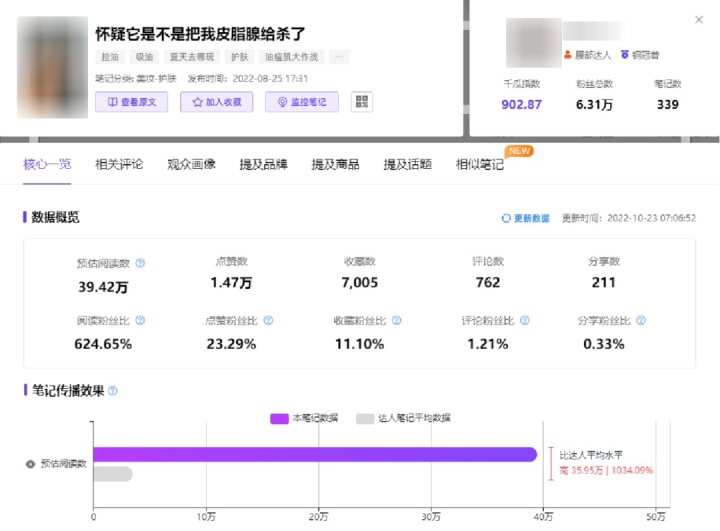720x531 pixels.
Task: Click the 监控笔记 button
Action: [302, 102]
